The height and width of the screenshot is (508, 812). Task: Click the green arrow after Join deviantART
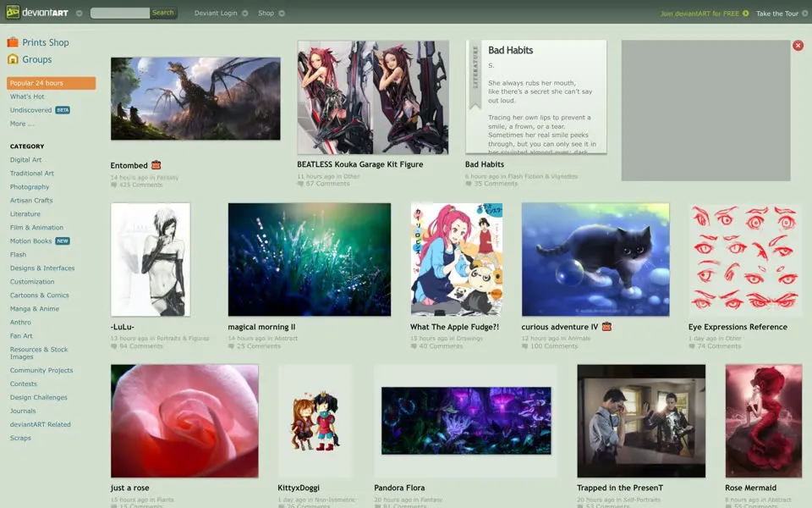(746, 14)
